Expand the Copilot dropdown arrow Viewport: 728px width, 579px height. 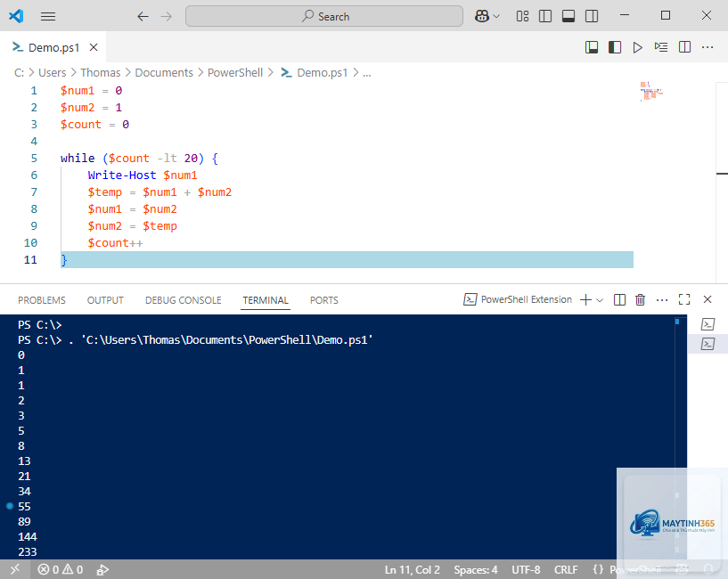(496, 17)
